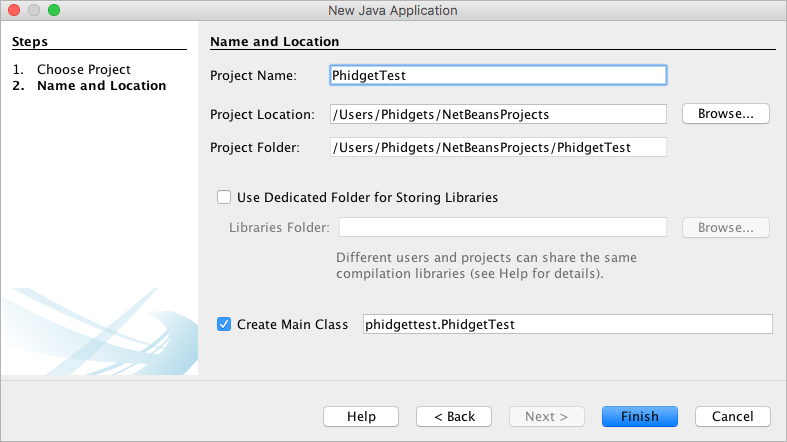Click the Project Folder path field
Screen dimensions: 787x442
tap(498, 148)
